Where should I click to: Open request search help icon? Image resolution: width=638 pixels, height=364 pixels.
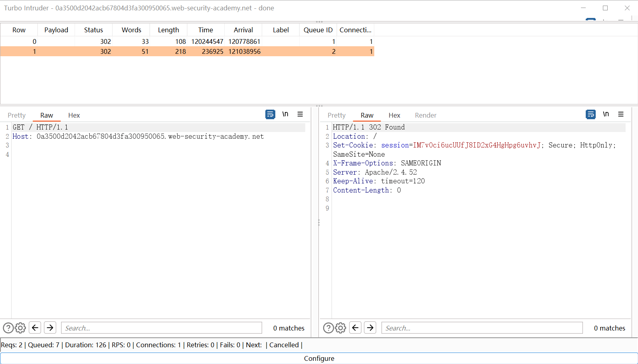tap(8, 328)
